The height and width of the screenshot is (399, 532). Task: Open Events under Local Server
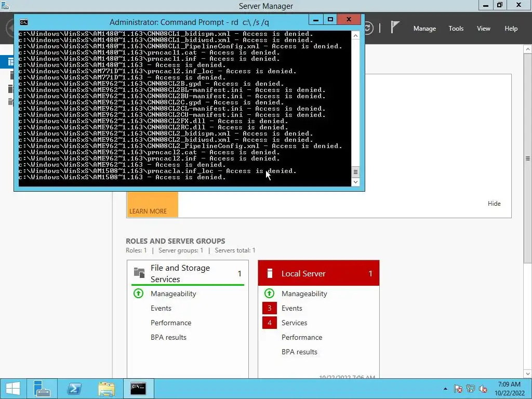(x=292, y=309)
